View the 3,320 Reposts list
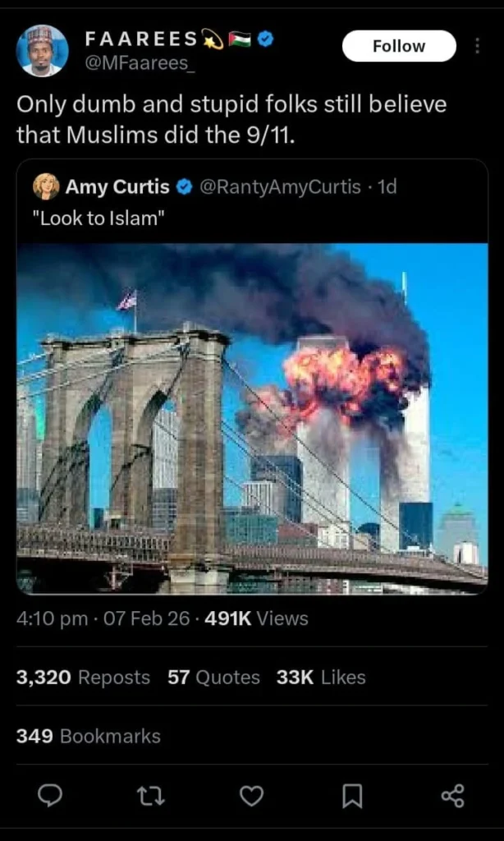This screenshot has width=504, height=841. [x=83, y=678]
